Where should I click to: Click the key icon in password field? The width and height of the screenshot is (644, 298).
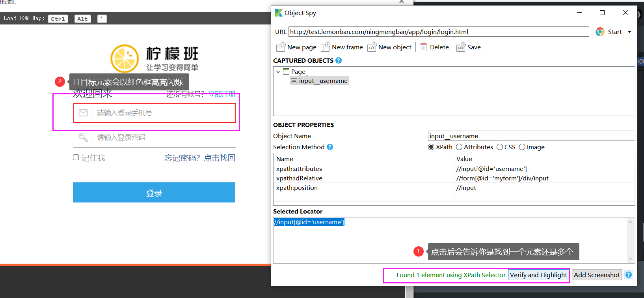point(83,137)
